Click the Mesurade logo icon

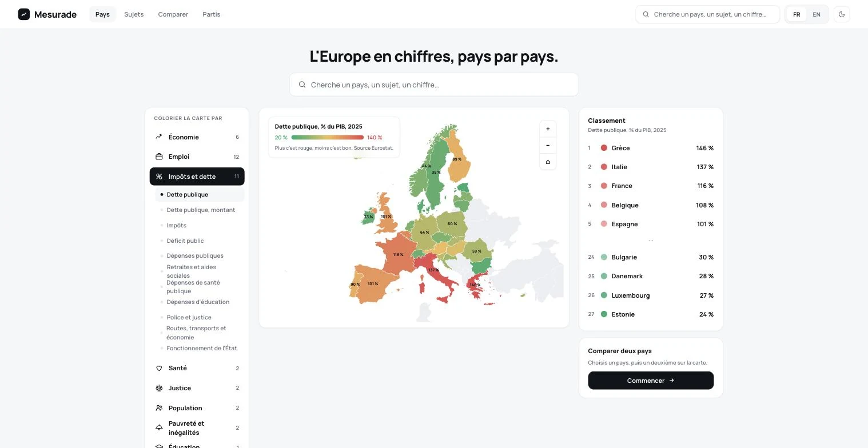coord(24,14)
